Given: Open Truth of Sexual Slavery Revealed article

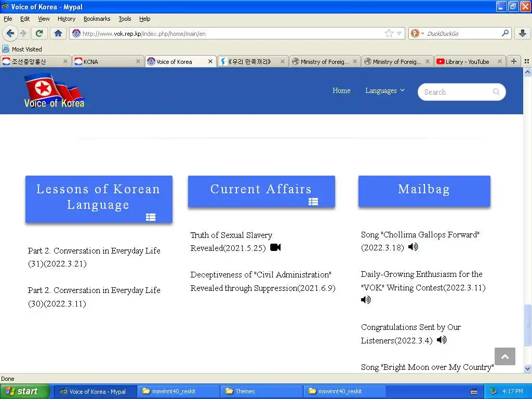Looking at the screenshot, I should tap(231, 242).
